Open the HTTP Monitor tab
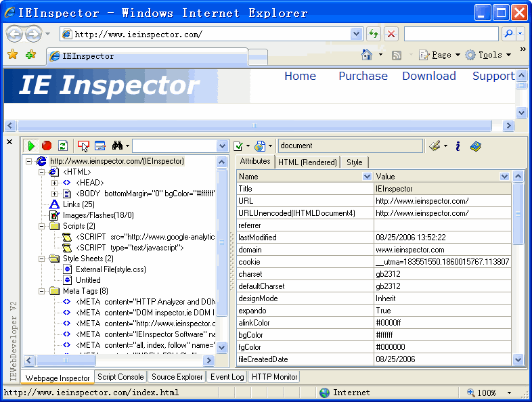 coord(274,377)
